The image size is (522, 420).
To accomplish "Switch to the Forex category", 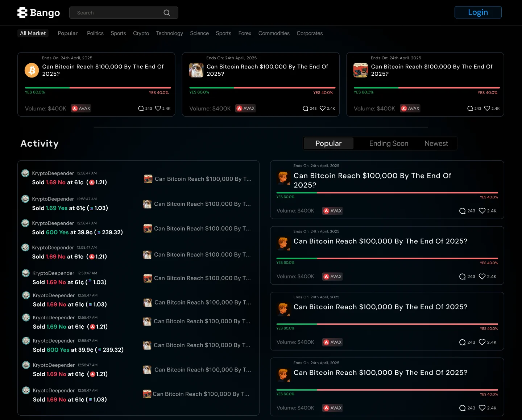I will (x=245, y=33).
